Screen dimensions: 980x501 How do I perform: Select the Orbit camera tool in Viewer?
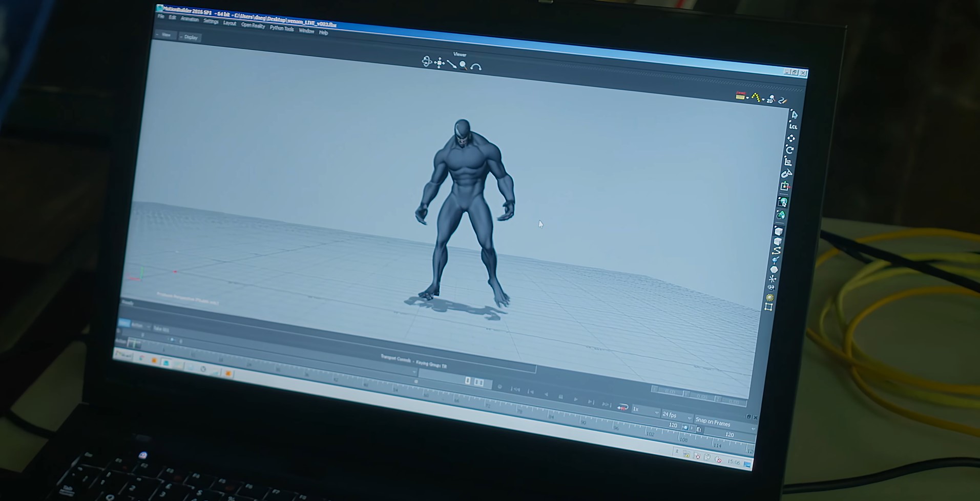[x=427, y=62]
